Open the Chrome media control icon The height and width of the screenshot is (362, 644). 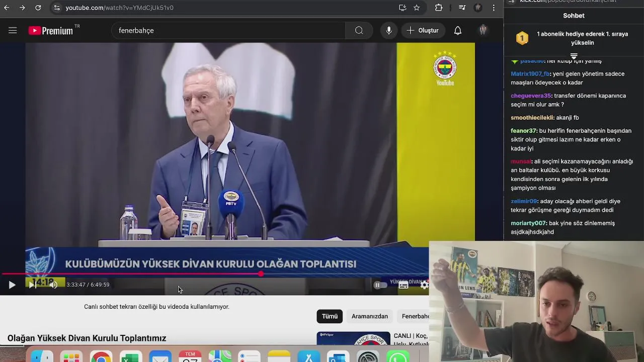tap(462, 8)
